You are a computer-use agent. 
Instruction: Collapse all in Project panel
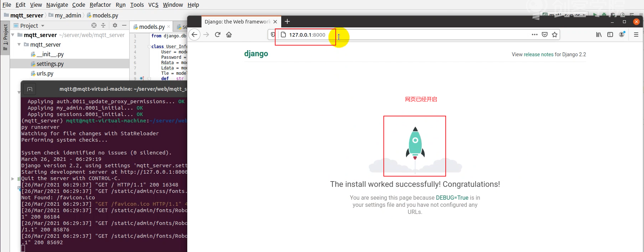(103, 25)
